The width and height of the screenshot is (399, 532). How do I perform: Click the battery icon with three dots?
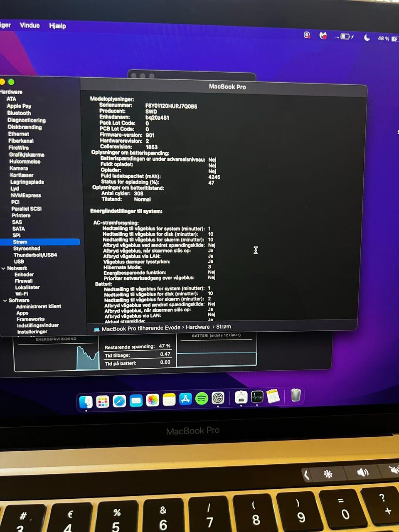pyautogui.click(x=345, y=37)
